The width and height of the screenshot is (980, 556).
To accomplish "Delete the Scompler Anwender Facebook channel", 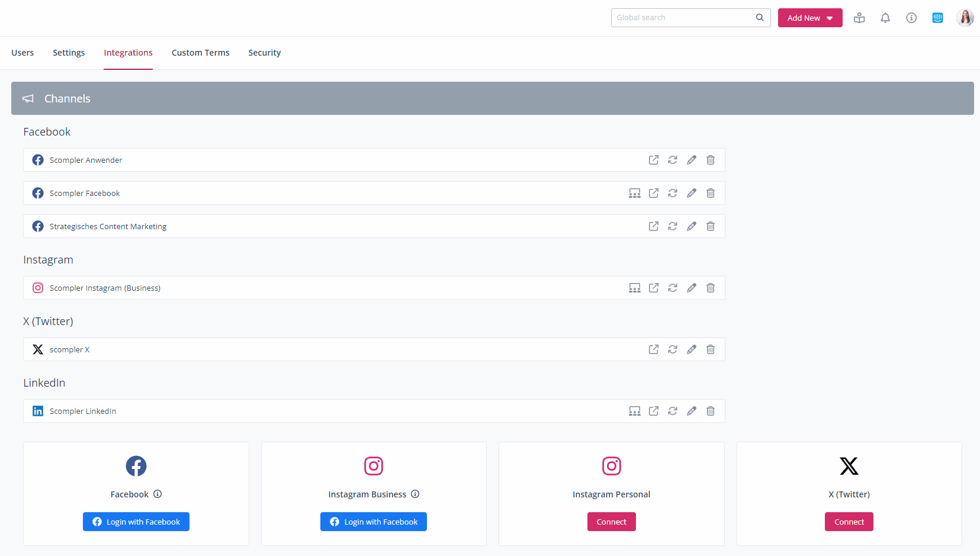I will click(x=711, y=160).
